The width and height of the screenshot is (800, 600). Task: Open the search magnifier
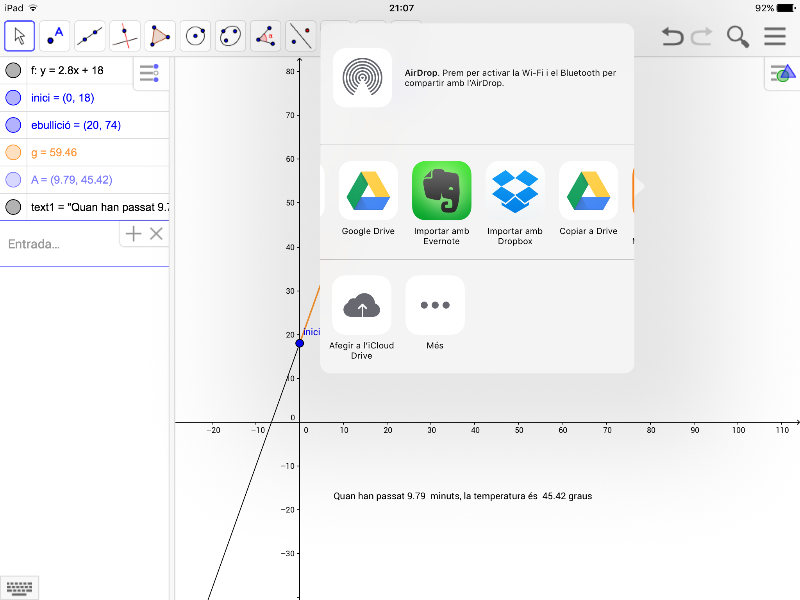[x=738, y=37]
